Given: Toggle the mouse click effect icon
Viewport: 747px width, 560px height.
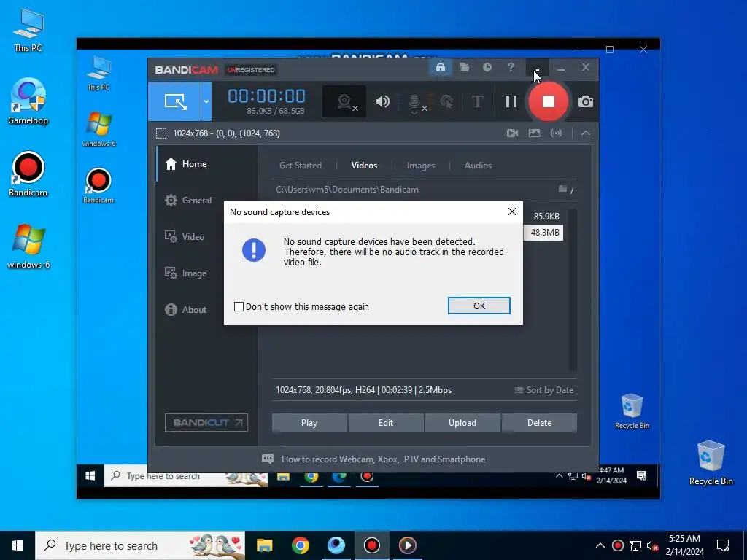Looking at the screenshot, I should click(447, 101).
